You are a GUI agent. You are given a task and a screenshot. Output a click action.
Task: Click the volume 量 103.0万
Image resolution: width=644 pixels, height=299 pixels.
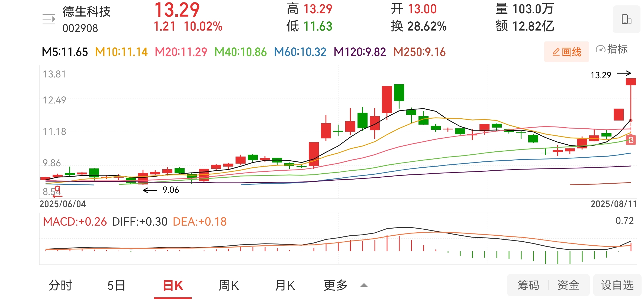tap(524, 9)
